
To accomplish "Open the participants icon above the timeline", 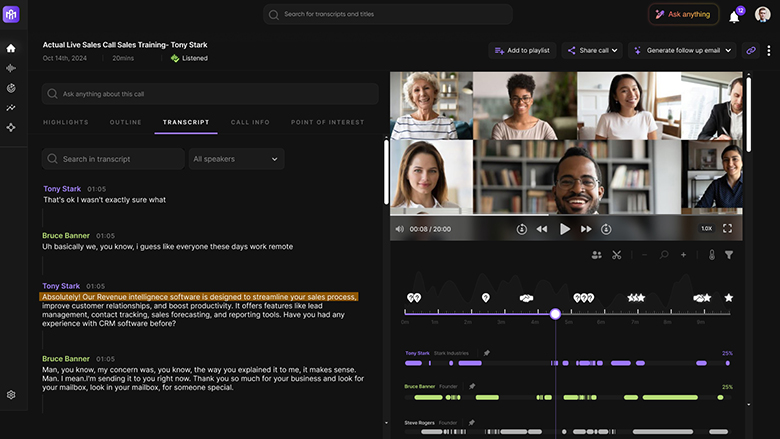I will pos(596,255).
